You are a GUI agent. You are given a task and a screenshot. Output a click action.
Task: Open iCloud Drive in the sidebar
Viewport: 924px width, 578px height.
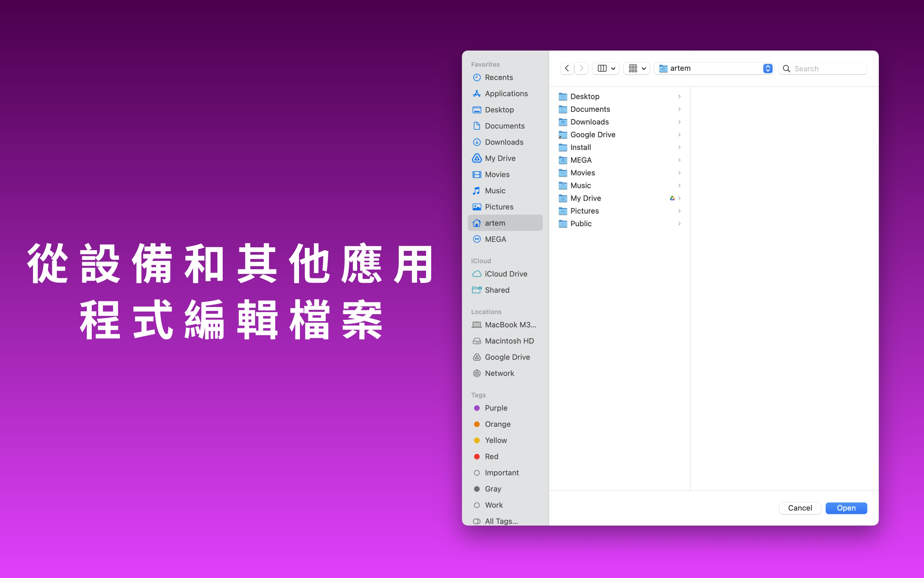point(505,274)
